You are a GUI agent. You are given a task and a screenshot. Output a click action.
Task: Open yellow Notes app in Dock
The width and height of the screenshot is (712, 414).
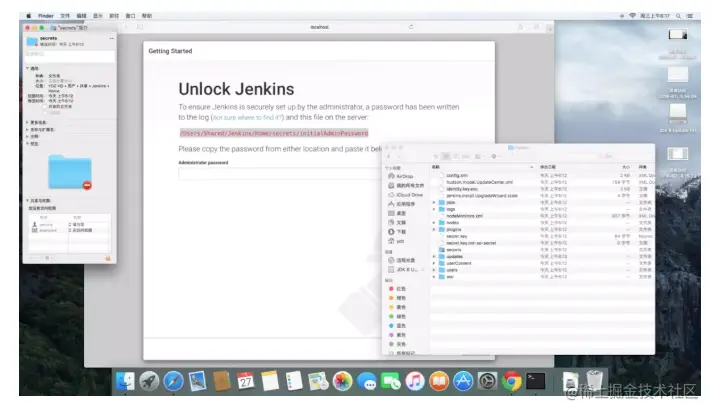[x=270, y=381]
